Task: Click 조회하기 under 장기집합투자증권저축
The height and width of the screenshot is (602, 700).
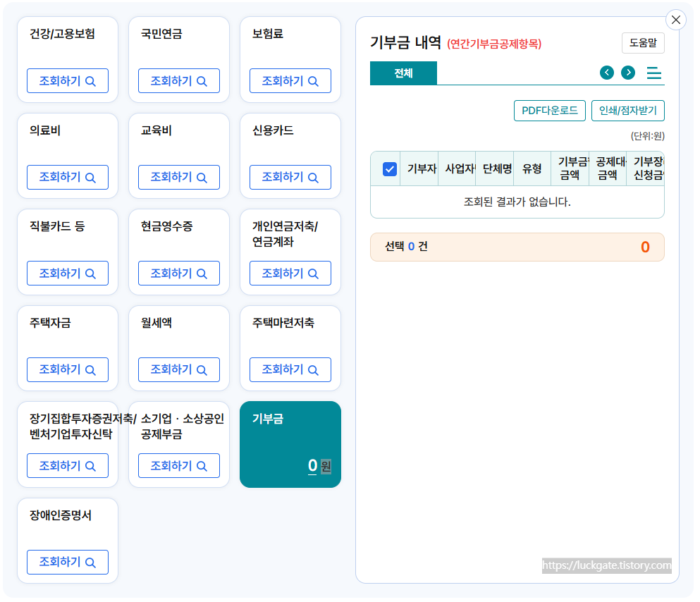Action: [x=68, y=465]
